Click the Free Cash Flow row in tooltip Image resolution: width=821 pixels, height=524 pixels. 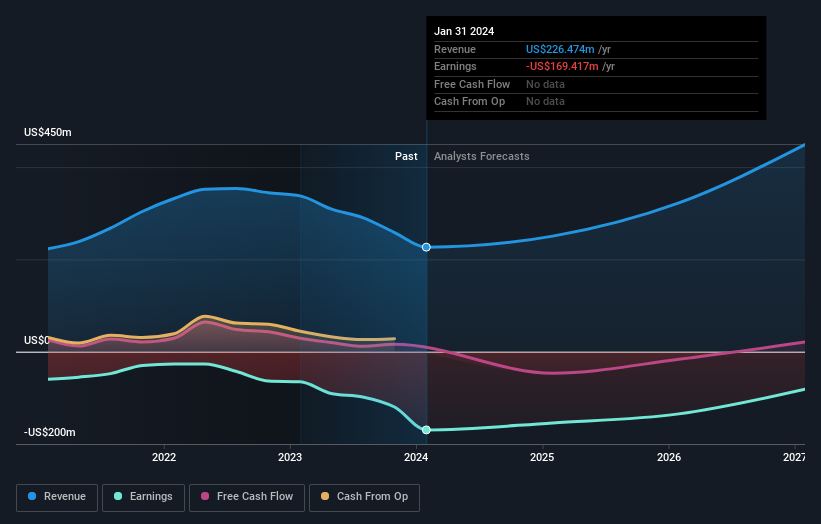point(596,84)
